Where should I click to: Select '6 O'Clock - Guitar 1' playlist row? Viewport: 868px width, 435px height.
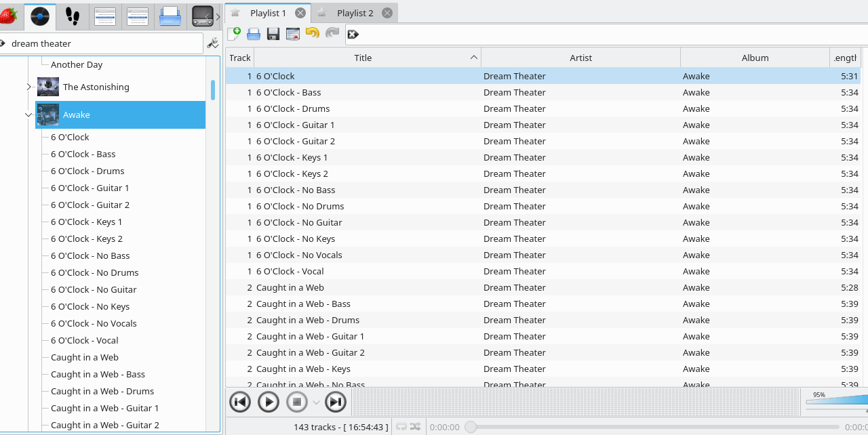542,125
